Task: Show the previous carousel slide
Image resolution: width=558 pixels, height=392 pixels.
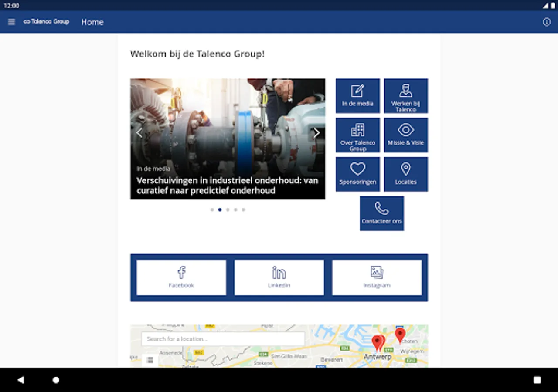Action: coord(139,133)
